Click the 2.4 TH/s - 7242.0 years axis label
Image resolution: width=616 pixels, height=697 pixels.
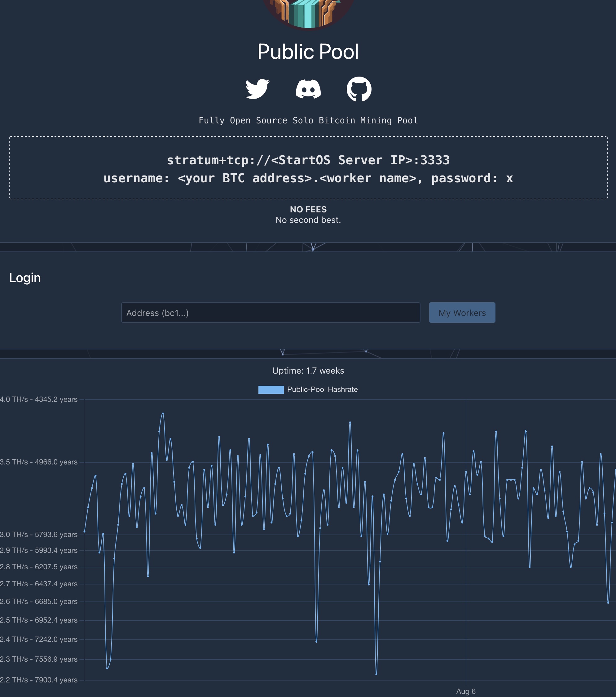point(39,639)
